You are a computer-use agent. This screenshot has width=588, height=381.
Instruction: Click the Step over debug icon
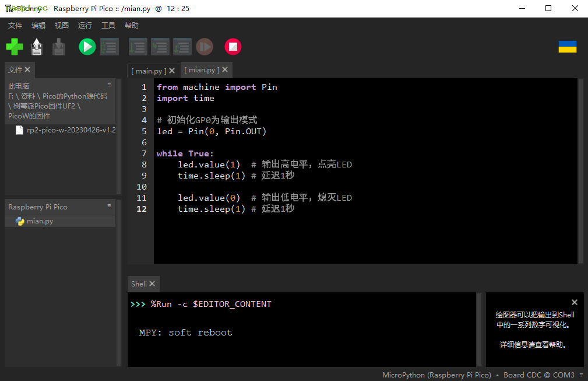(x=138, y=47)
